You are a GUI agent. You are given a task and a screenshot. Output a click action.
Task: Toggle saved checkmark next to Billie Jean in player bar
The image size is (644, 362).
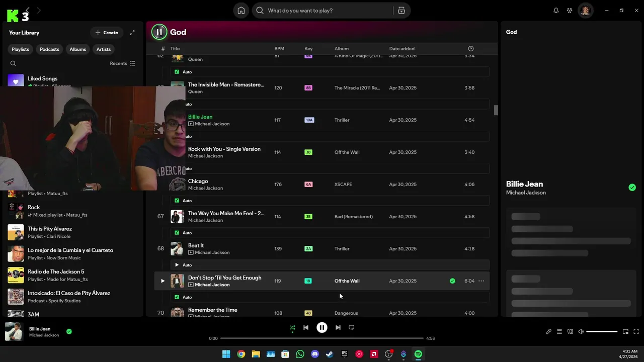(69, 332)
